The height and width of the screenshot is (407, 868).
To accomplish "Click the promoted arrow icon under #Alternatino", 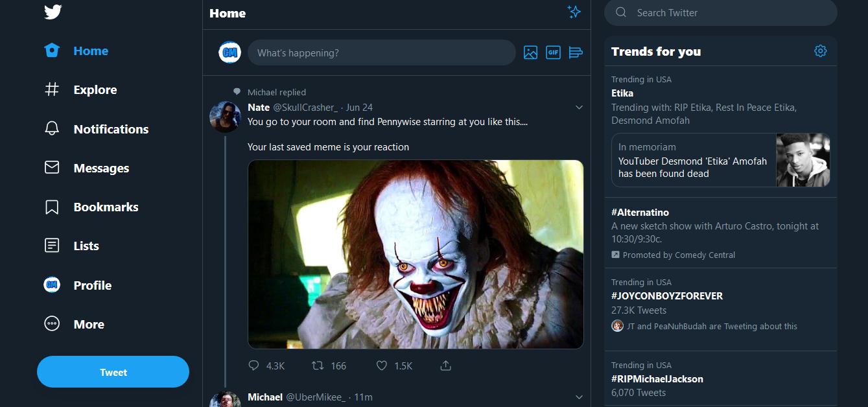I will pyautogui.click(x=615, y=255).
